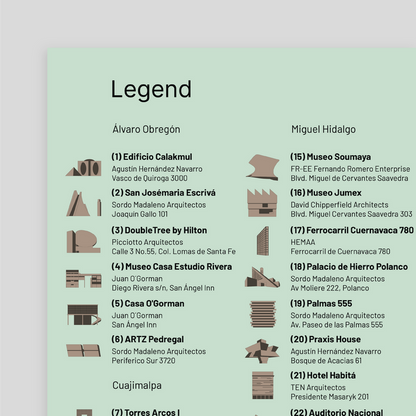
Task: Click the Ferrocarril Cuernavaca 780 tower icon
Action: click(x=263, y=241)
